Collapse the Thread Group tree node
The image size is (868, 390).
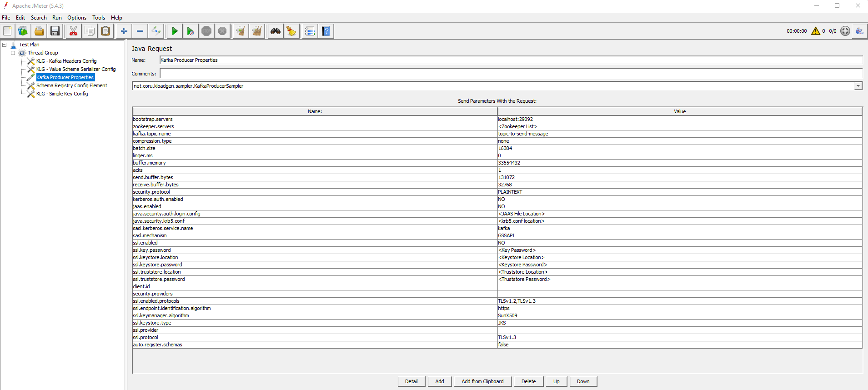coord(13,53)
